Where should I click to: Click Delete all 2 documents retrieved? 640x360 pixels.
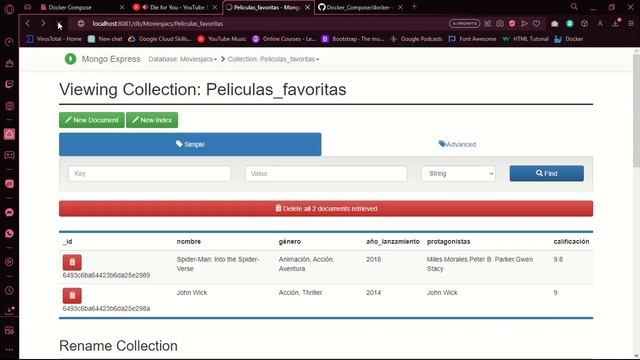click(326, 209)
